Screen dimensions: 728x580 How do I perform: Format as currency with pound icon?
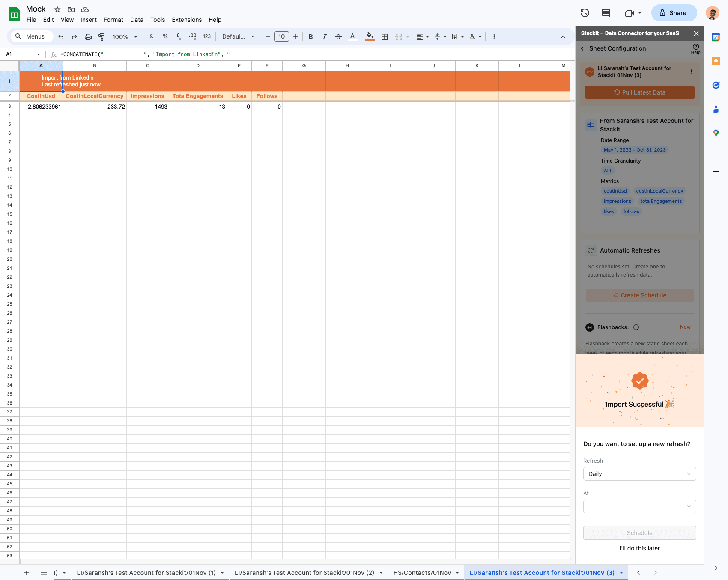pos(152,37)
